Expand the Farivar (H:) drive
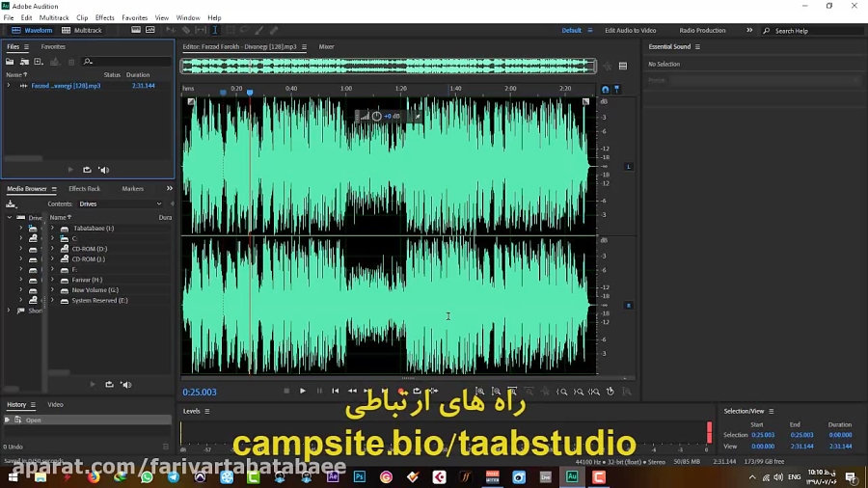868x488 pixels. [x=53, y=280]
